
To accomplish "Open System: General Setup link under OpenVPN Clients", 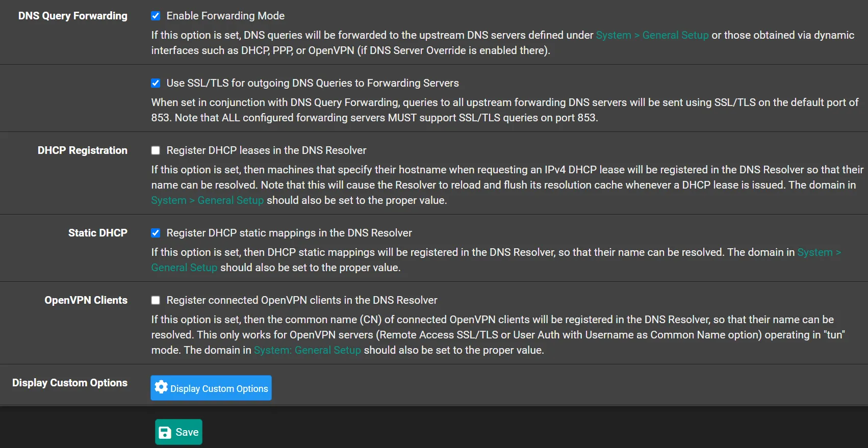I will click(x=307, y=350).
